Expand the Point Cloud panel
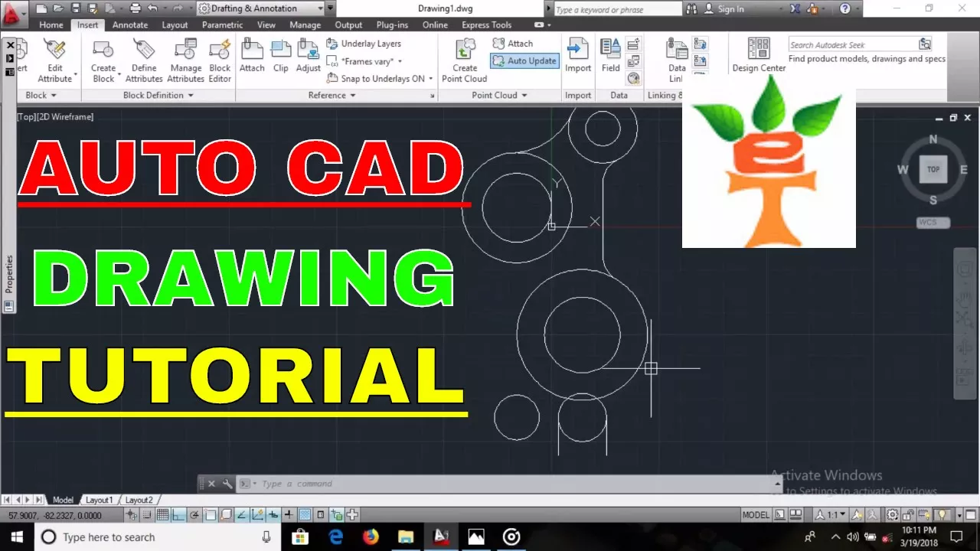980x551 pixels. tap(500, 95)
